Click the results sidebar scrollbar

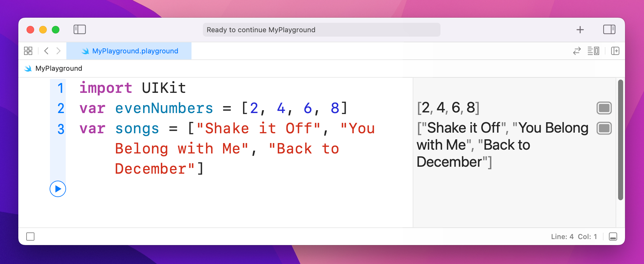pyautogui.click(x=621, y=140)
